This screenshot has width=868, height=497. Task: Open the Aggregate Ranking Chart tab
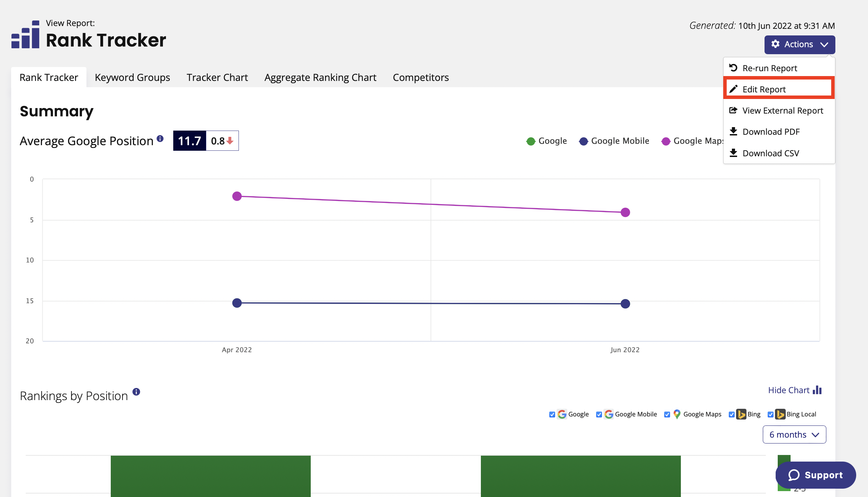coord(320,77)
